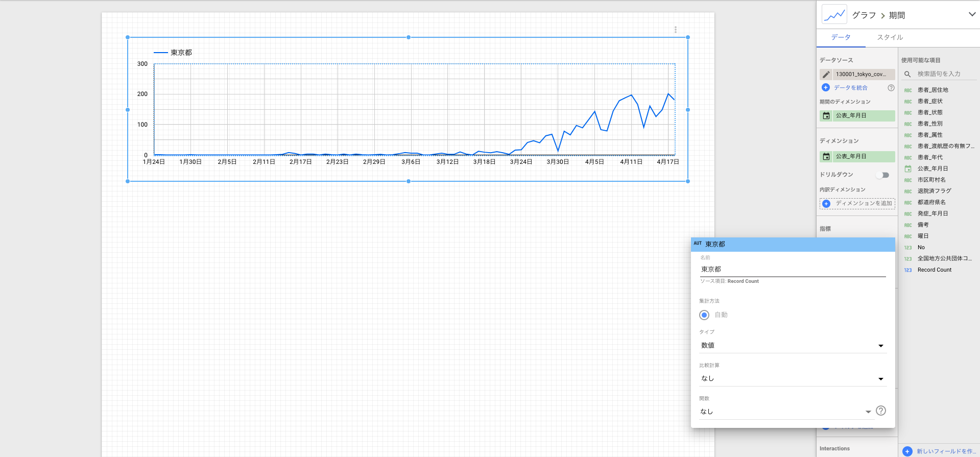
Task: Click 123 type icon beside No
Action: click(x=908, y=248)
